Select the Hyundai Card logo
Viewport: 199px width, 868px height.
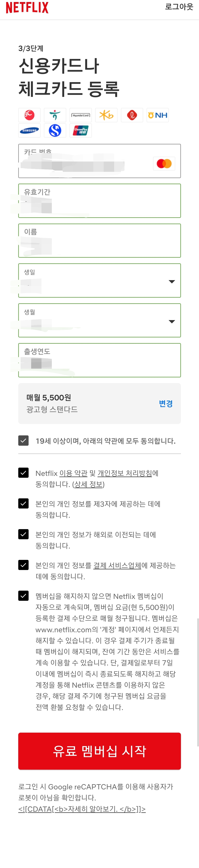[x=81, y=115]
